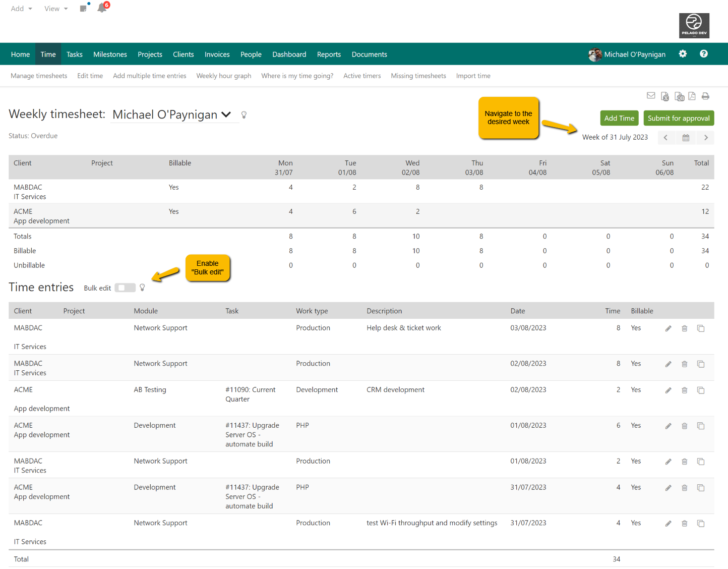Submit the timesheet for approval
Viewport: 728px width, 569px height.
coord(679,118)
